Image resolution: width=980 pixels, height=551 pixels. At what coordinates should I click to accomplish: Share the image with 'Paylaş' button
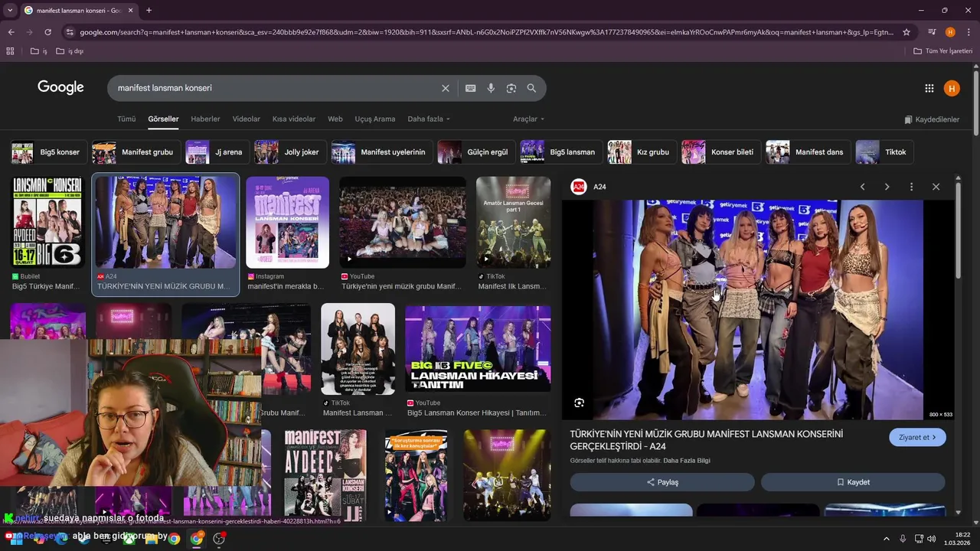pos(662,482)
